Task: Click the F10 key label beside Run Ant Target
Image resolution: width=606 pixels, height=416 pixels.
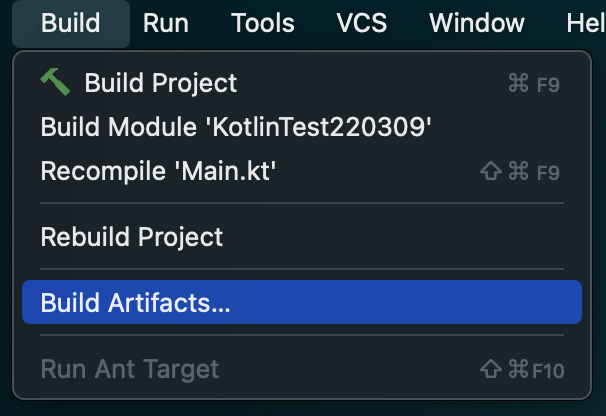Action: click(x=548, y=370)
